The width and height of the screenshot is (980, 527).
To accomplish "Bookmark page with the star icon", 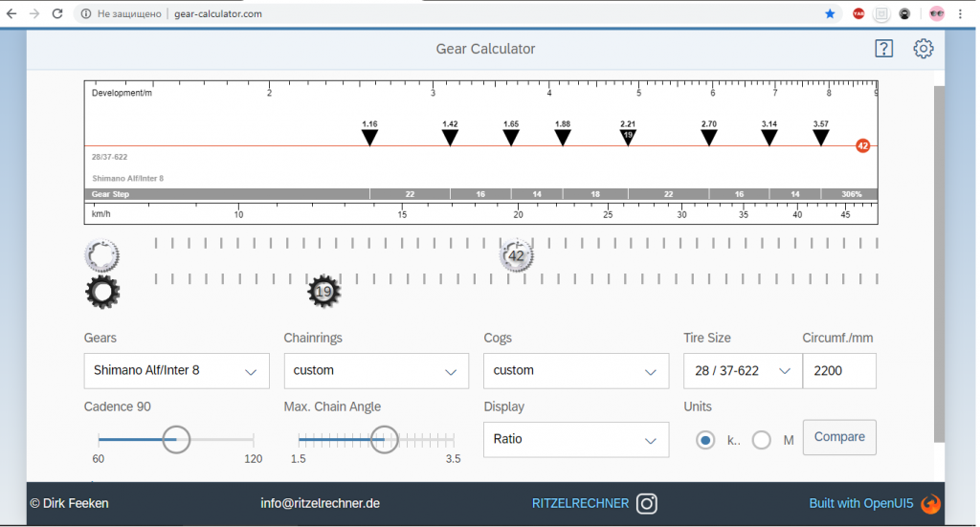I will pos(830,14).
